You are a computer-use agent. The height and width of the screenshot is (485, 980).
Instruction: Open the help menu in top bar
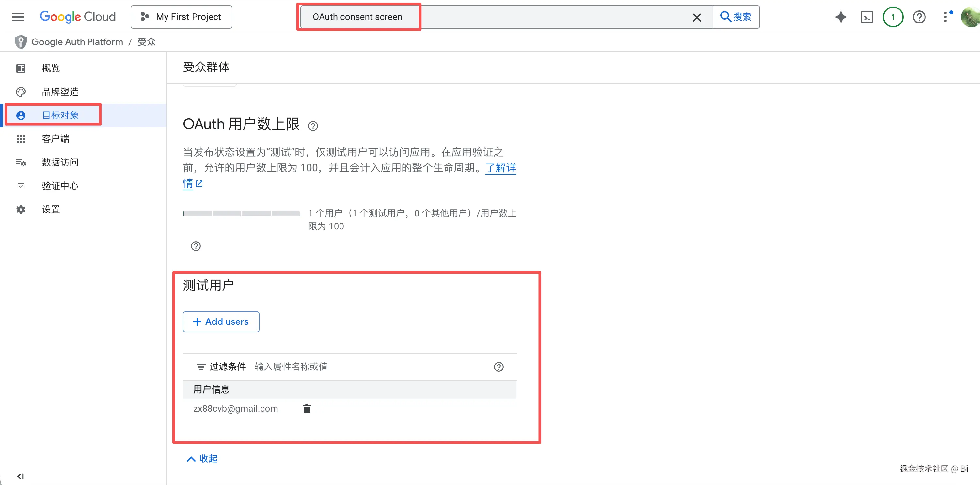point(920,17)
